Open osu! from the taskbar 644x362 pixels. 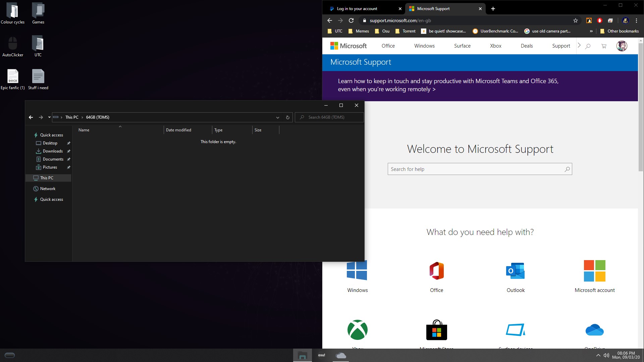coord(321,355)
